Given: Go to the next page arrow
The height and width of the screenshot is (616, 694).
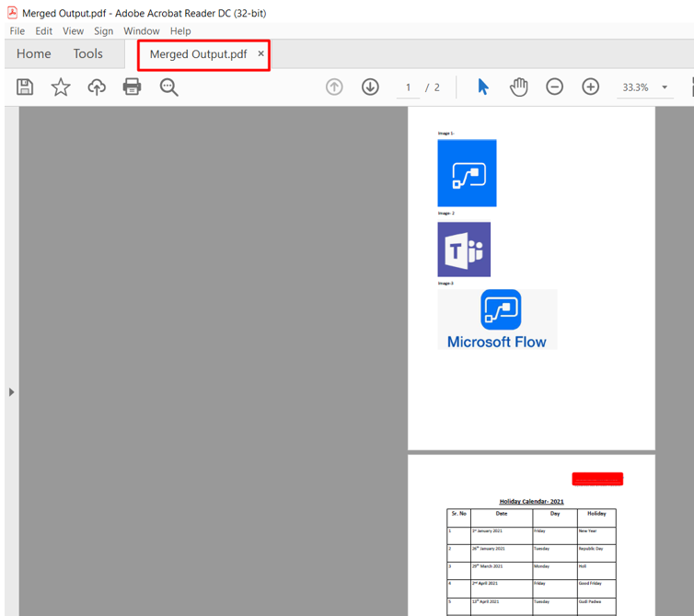Looking at the screenshot, I should pyautogui.click(x=370, y=87).
